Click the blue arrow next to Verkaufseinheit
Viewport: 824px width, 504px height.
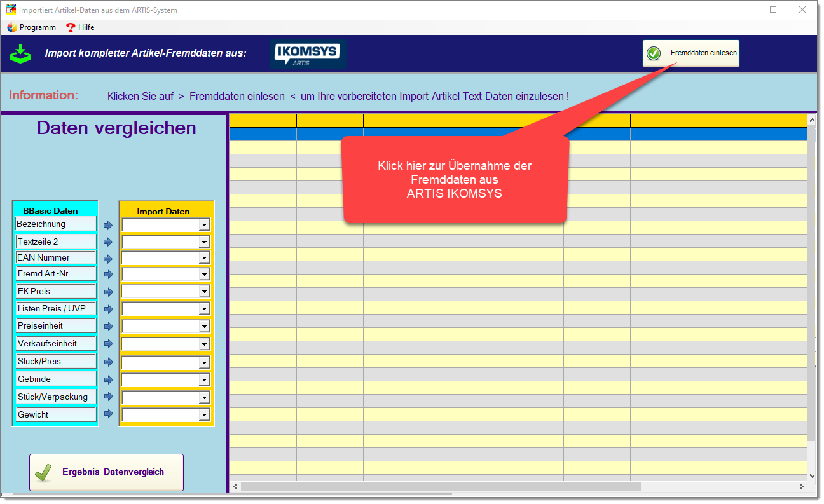(107, 344)
